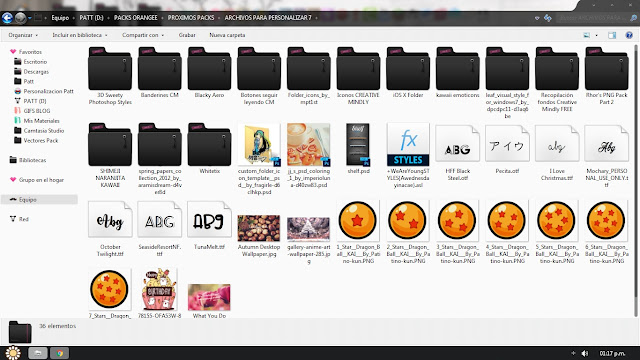640x360 pixels.
Task: Select the 1_Star Dragon Ball PNG
Action: coord(358,220)
